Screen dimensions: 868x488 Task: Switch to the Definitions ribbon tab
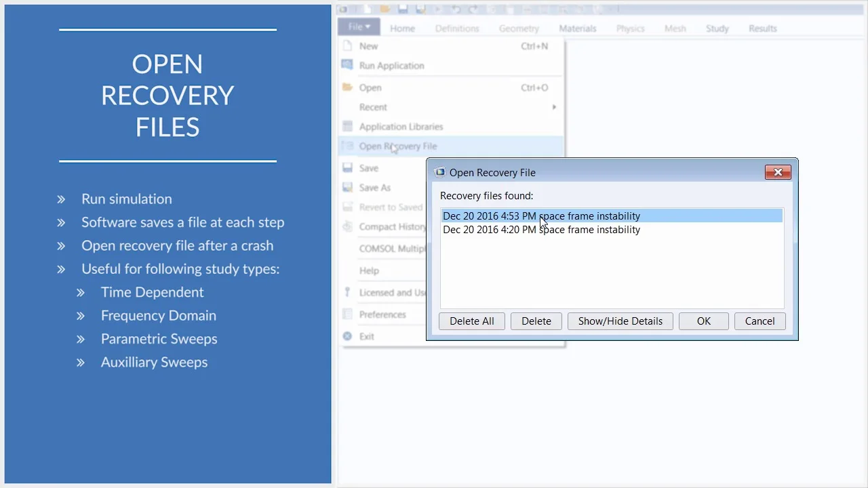pos(457,28)
